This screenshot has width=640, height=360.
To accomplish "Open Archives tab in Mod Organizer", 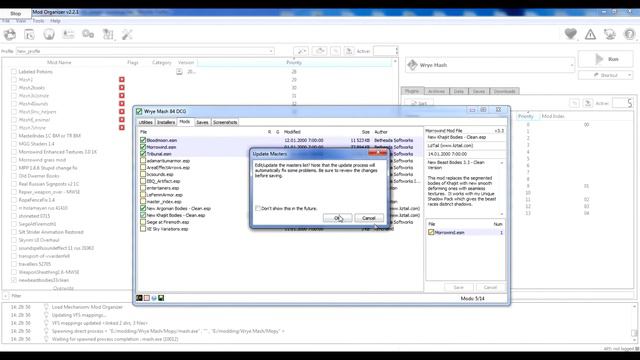I will pos(436,91).
